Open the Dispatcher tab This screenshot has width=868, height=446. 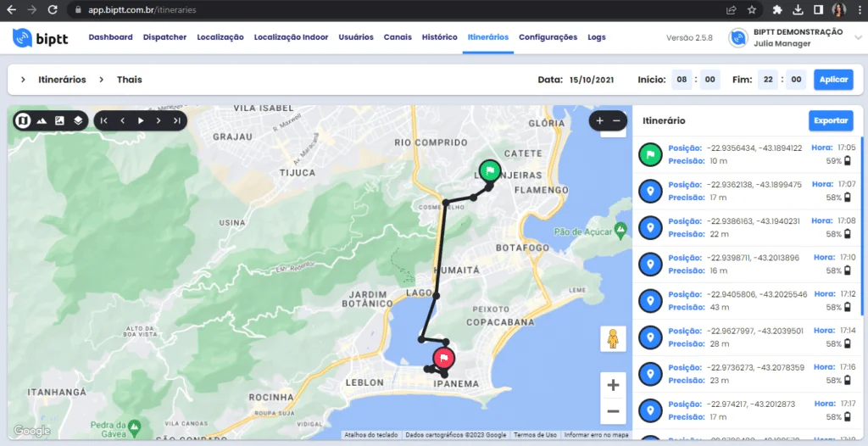(x=164, y=37)
